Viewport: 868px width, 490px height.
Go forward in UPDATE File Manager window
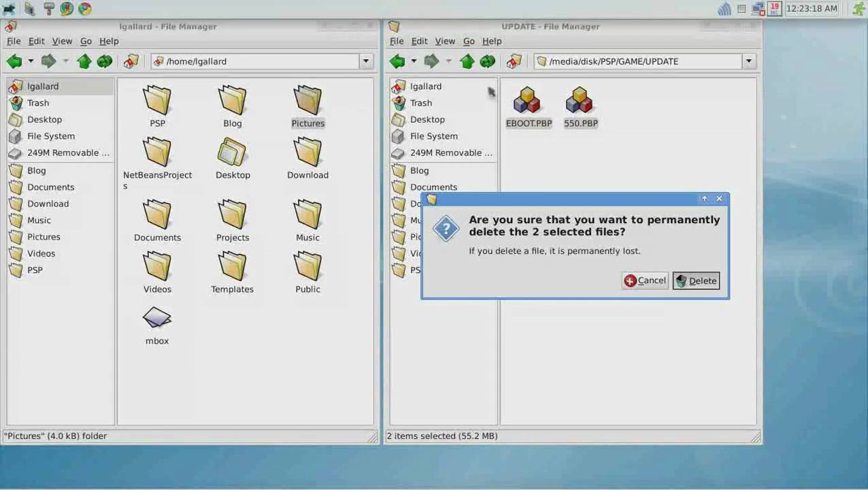coord(431,61)
